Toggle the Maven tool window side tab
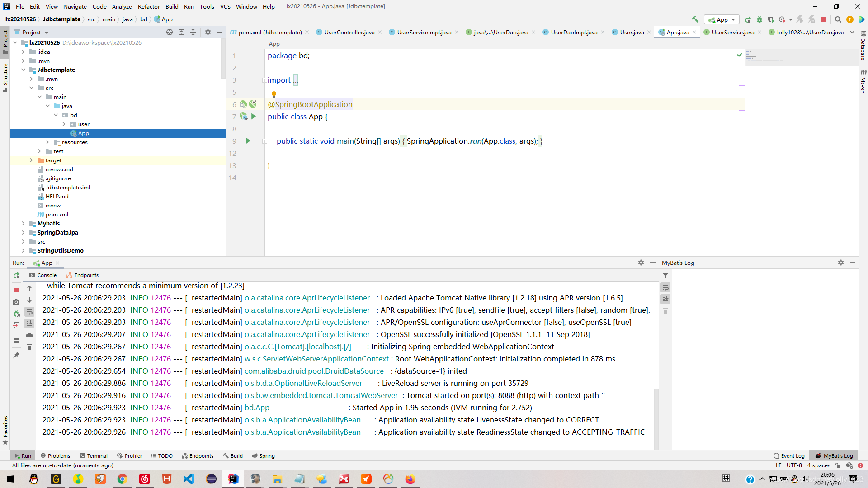The image size is (868, 488). point(863,81)
